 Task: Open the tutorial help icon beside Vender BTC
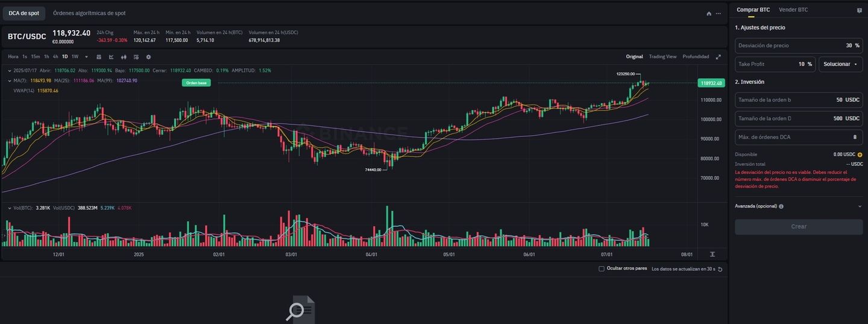(859, 10)
